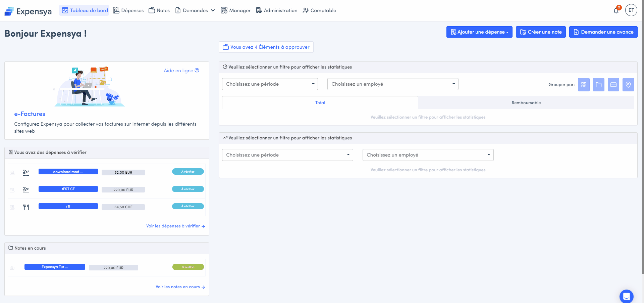Image resolution: width=644 pixels, height=303 pixels.
Task: Group statistics by folder icon
Action: click(599, 85)
